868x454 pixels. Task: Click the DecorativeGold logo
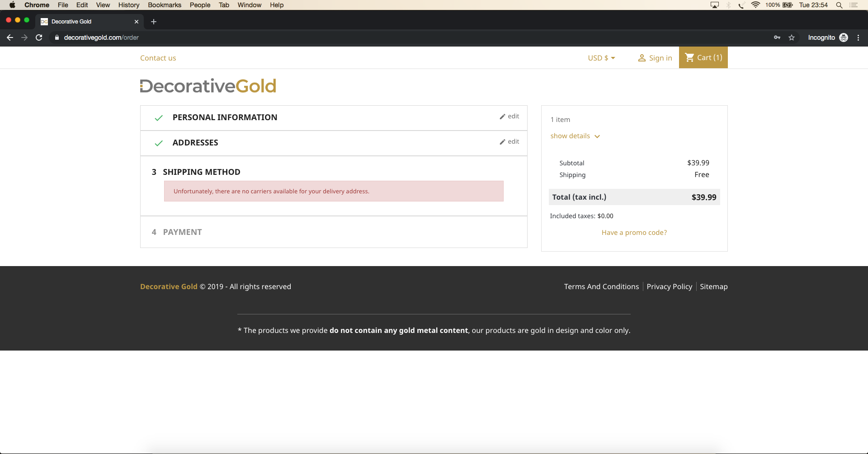coord(208,86)
